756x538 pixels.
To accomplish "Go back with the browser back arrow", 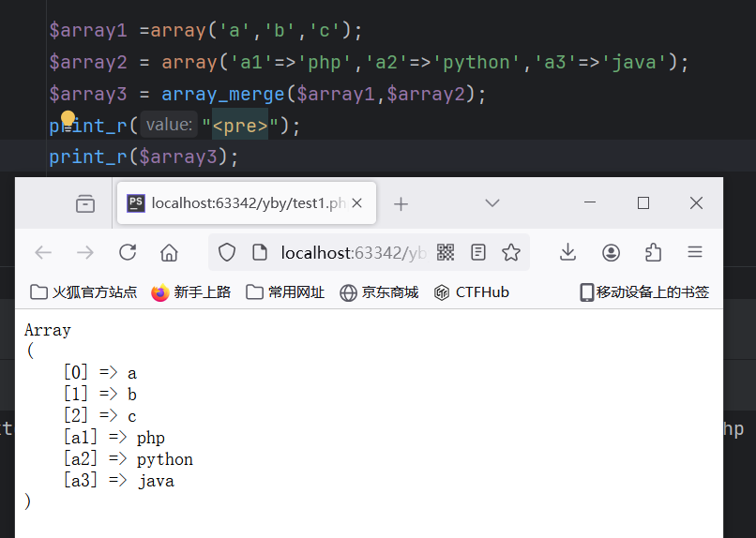I will 43,252.
